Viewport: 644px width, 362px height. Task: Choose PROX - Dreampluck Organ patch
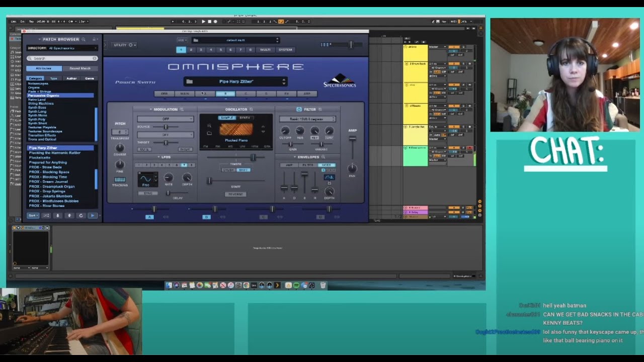point(52,187)
